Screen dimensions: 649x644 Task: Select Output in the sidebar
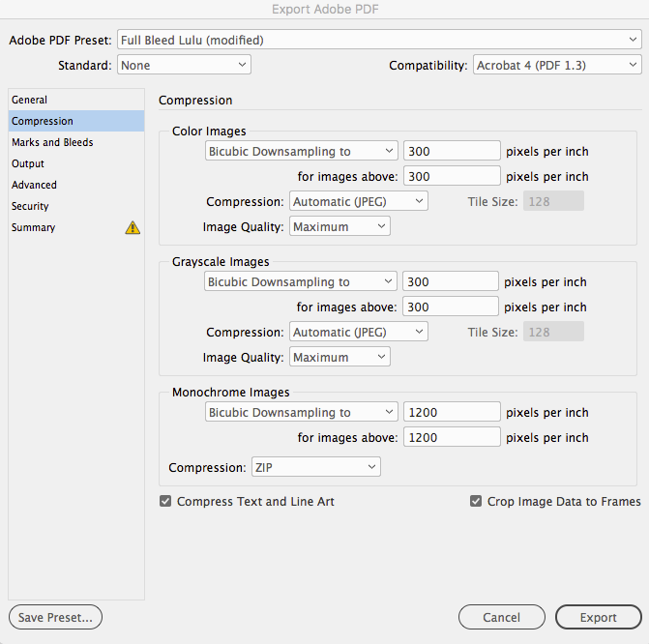point(76,163)
